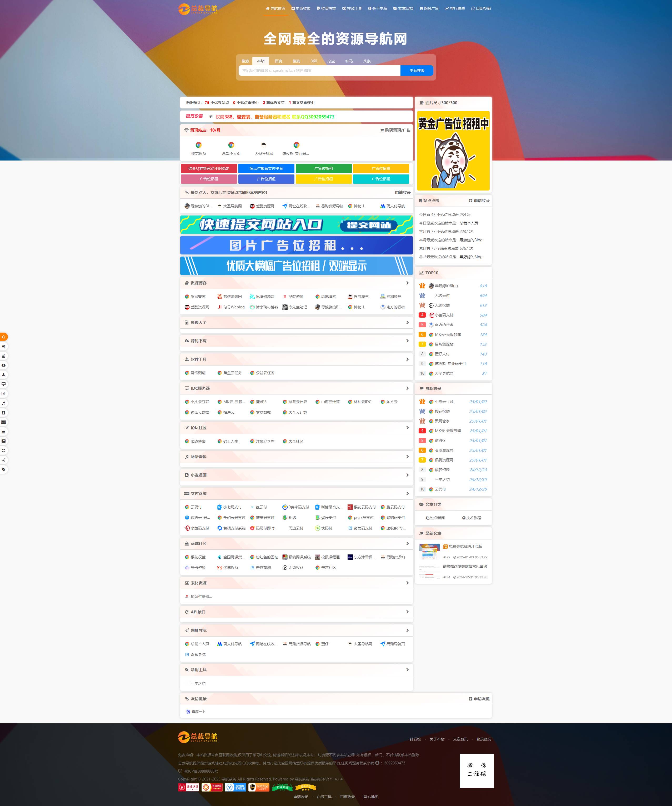This screenshot has height=806, width=672.
Task: Expand the 源码下载 section chevron
Action: tap(407, 341)
